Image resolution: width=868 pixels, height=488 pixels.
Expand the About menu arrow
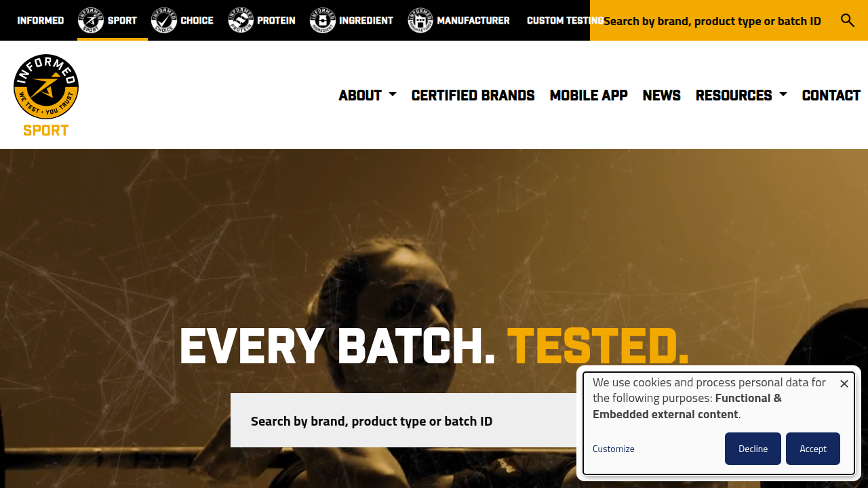coord(393,95)
